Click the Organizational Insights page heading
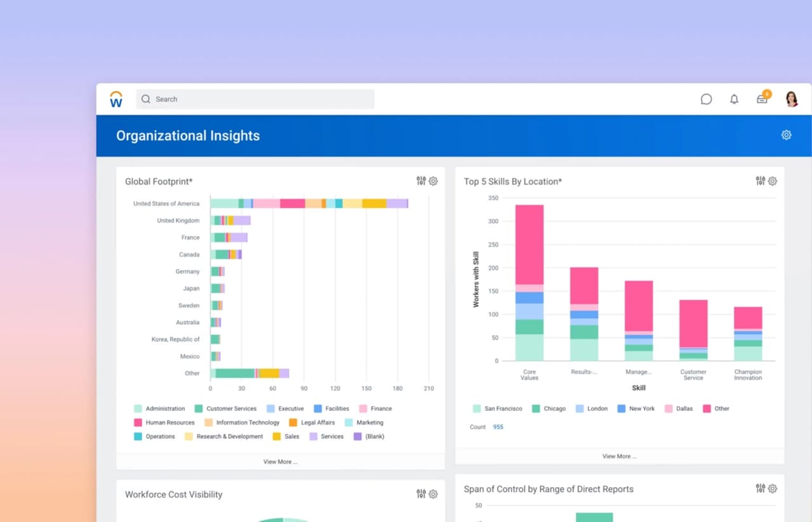Viewport: 812px width, 522px height. pos(188,136)
